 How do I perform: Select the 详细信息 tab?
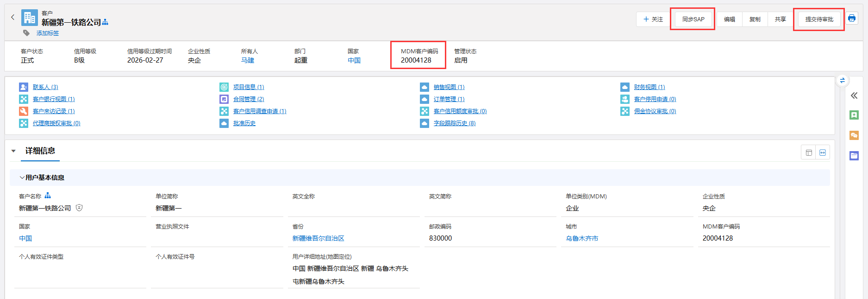pos(40,151)
